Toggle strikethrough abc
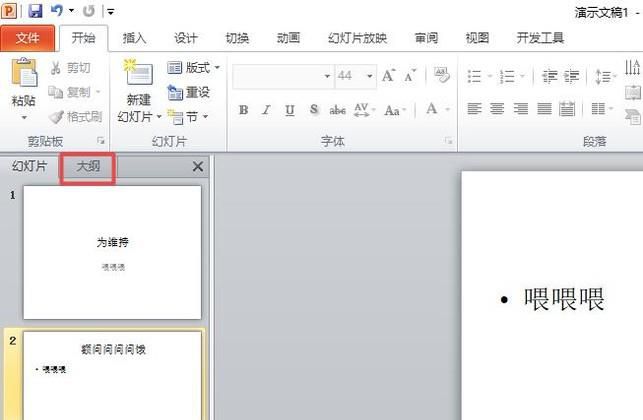 337,110
